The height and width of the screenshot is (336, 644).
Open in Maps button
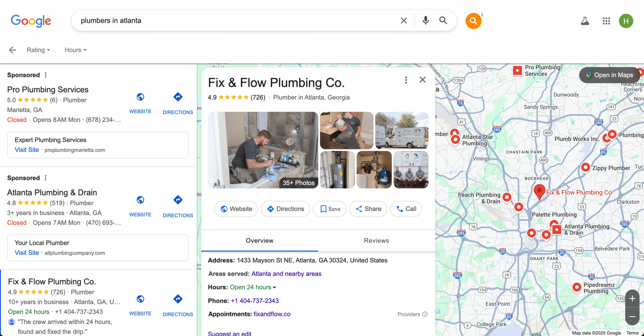[609, 75]
